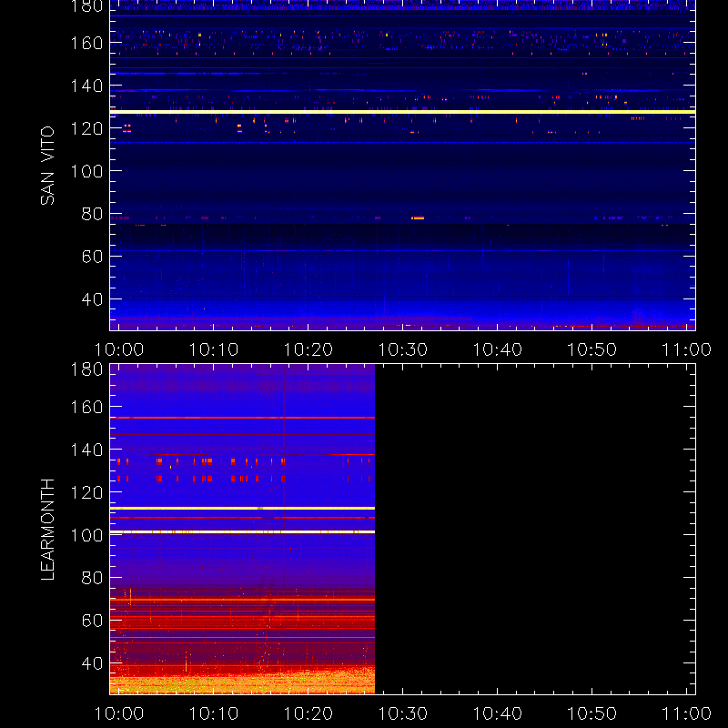Viewport: 728px width, 728px height.
Task: Click the 10:30 time label under Learmonth plot
Action: point(403,713)
